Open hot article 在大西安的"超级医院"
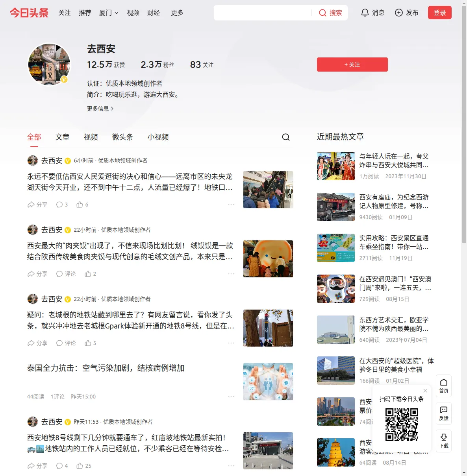The image size is (467, 476). click(397, 365)
